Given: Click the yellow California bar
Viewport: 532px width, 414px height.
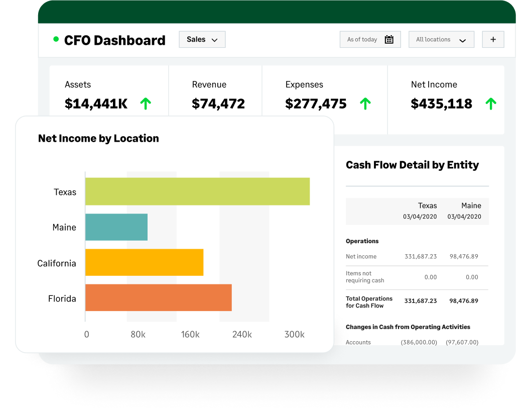Looking at the screenshot, I should click(144, 262).
